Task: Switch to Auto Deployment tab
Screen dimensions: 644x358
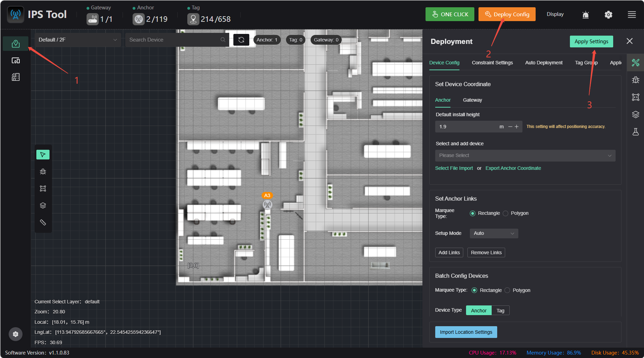Action: point(544,63)
